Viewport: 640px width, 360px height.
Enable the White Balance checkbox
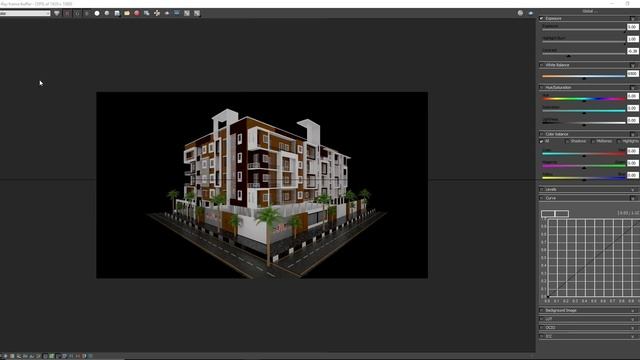pos(542,65)
